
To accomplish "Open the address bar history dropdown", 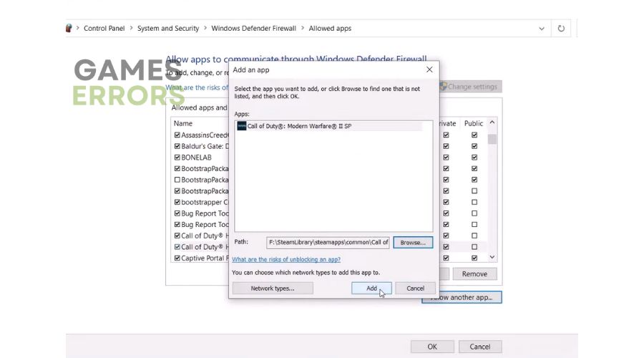I will [542, 29].
